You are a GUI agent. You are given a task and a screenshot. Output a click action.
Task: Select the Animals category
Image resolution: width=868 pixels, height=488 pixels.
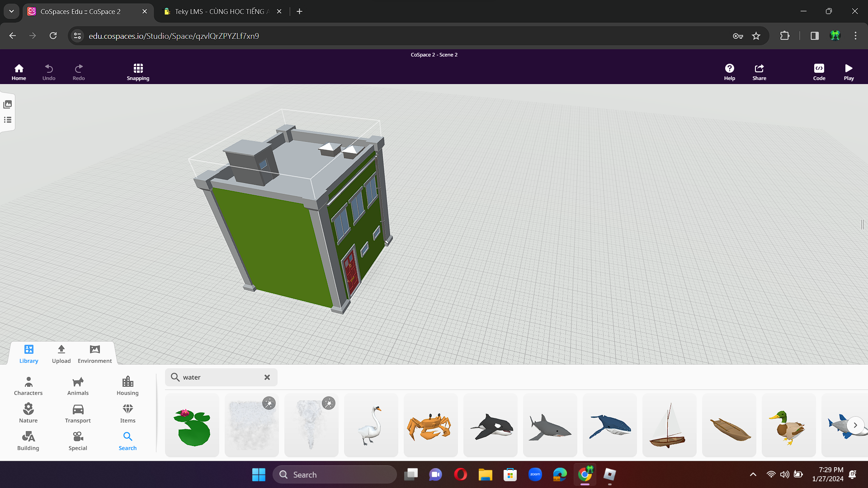[78, 386]
